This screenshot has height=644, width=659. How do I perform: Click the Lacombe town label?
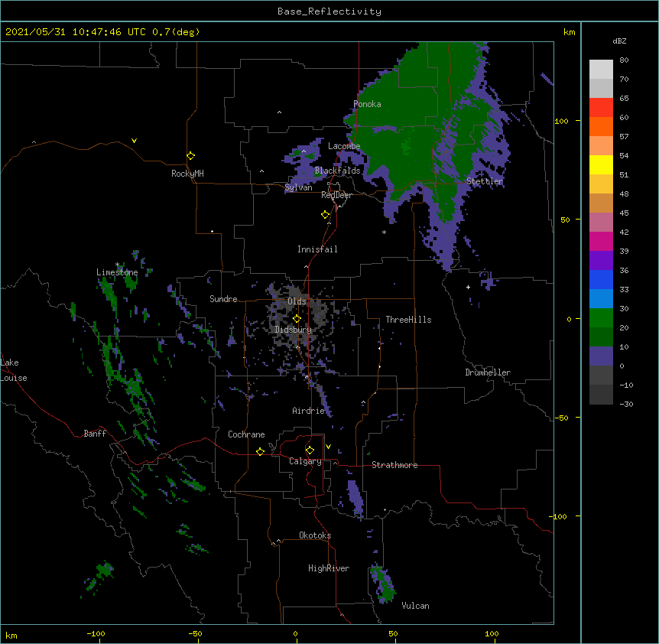(344, 146)
